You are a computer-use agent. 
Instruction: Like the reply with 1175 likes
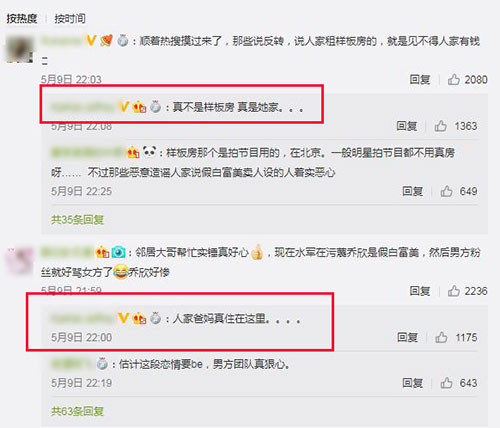[x=441, y=337]
